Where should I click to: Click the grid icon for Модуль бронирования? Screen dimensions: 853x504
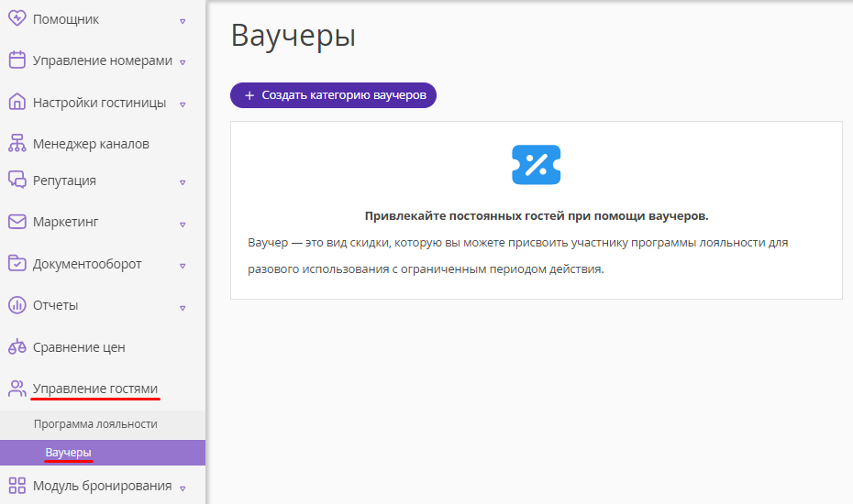(x=17, y=486)
